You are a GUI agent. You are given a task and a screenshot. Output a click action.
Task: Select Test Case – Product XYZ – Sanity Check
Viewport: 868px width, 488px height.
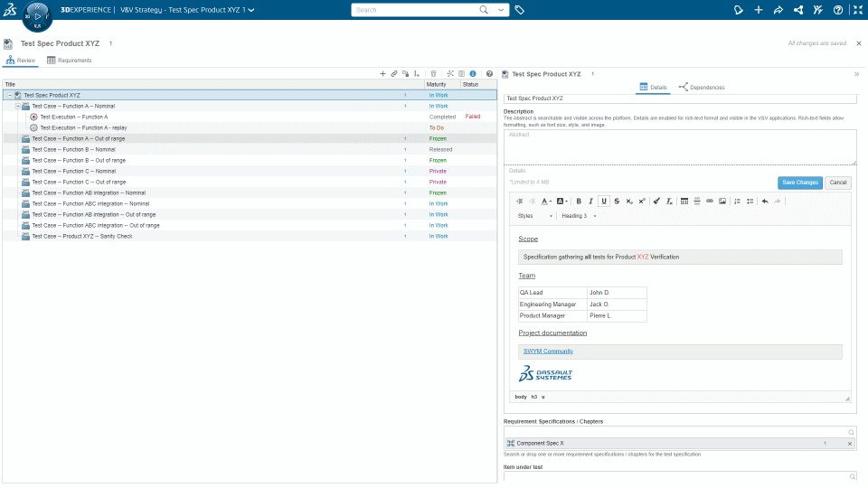pos(250,236)
